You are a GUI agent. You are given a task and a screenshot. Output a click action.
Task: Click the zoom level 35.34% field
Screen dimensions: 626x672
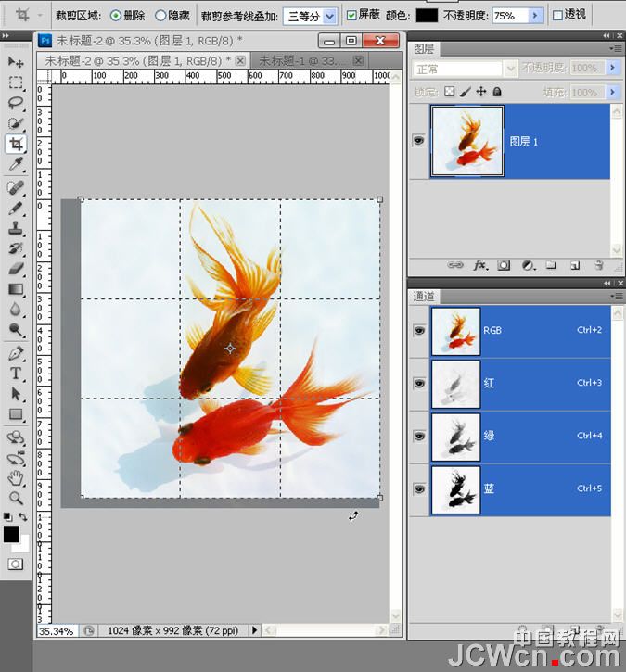click(57, 631)
